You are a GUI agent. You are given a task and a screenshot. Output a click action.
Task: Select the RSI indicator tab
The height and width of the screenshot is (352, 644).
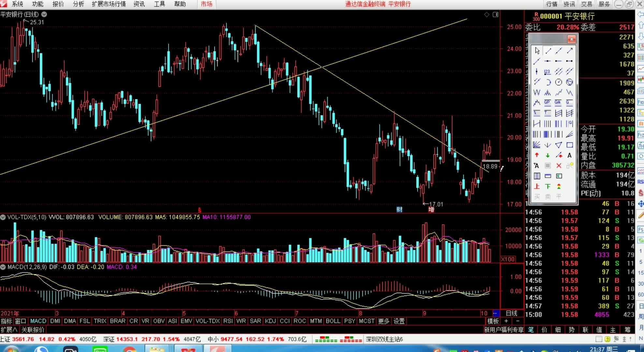pyautogui.click(x=228, y=321)
